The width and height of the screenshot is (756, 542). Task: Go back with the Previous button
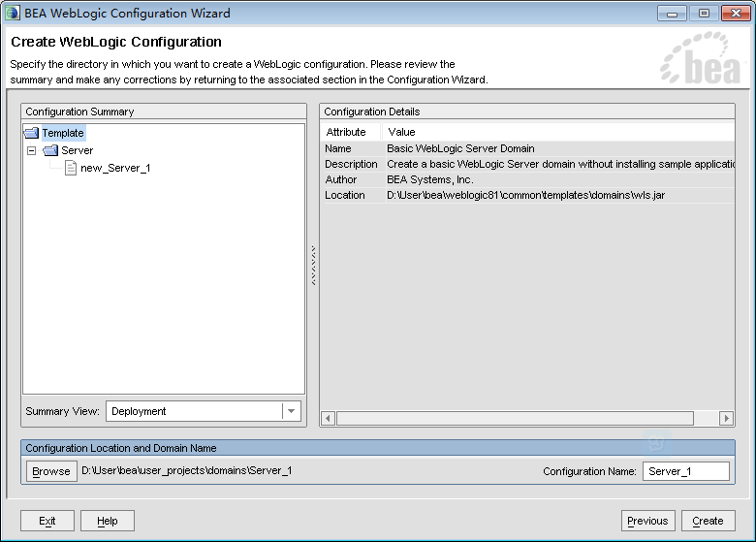647,521
